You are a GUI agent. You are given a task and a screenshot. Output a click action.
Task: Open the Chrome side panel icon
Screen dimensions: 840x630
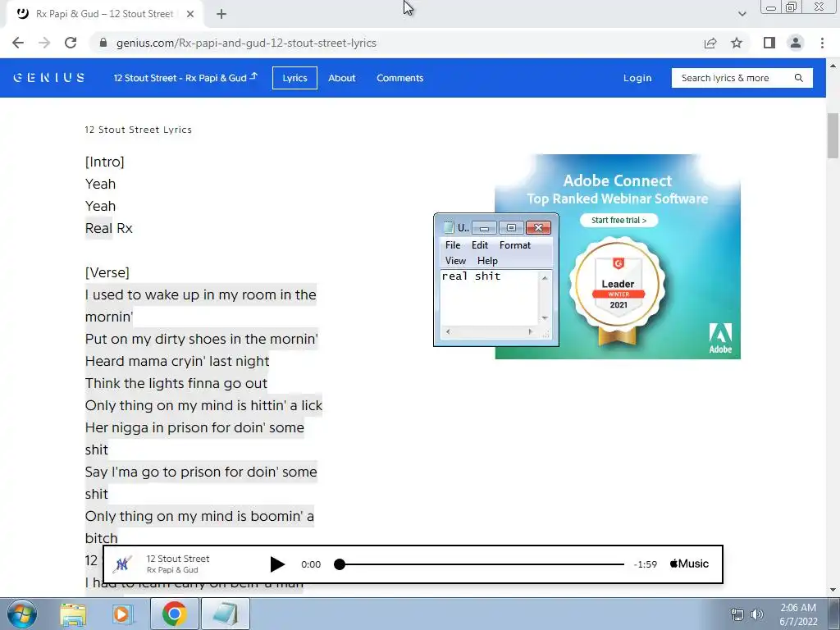click(x=769, y=43)
